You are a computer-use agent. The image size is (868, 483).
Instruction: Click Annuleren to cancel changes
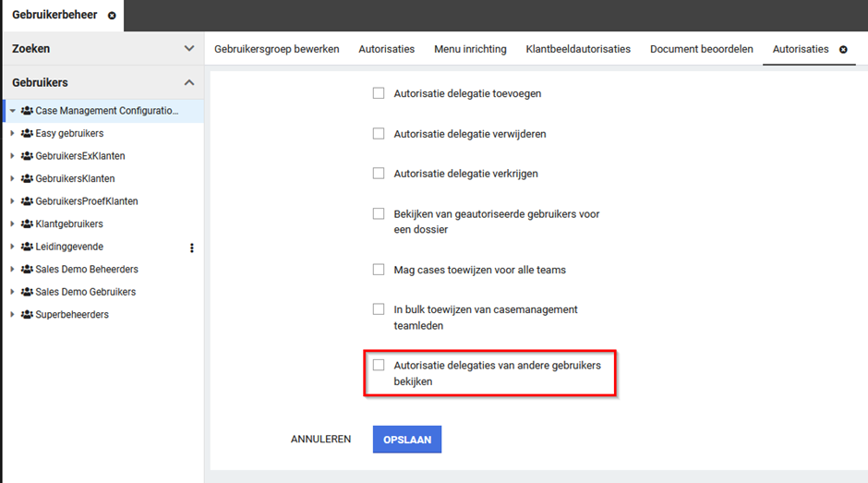coord(320,440)
